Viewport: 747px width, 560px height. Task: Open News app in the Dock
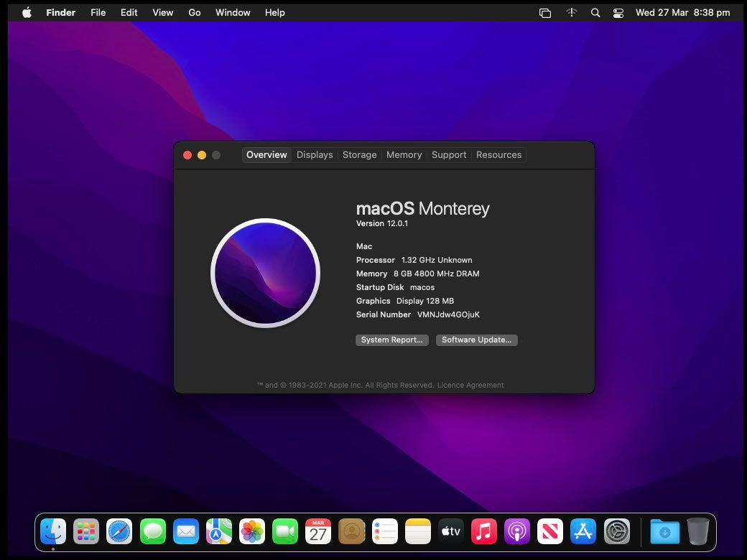pyautogui.click(x=550, y=531)
